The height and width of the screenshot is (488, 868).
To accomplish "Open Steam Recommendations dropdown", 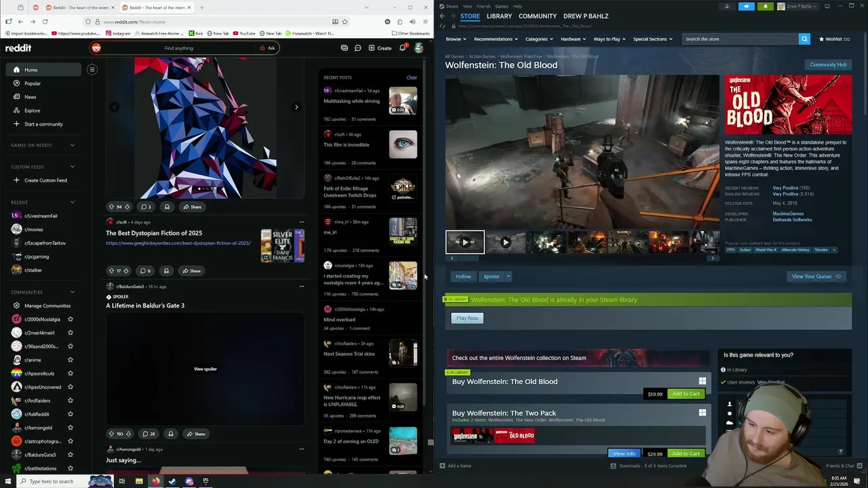I will [496, 39].
